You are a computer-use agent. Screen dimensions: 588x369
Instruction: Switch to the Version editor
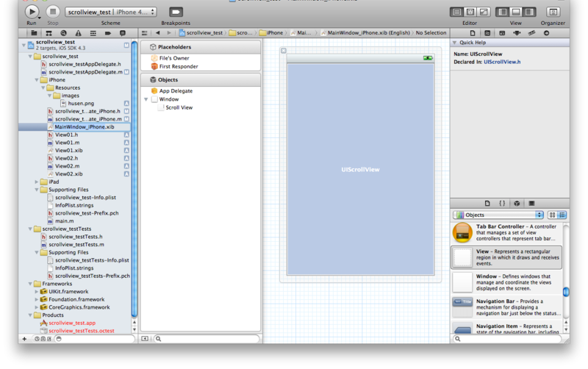(484, 12)
